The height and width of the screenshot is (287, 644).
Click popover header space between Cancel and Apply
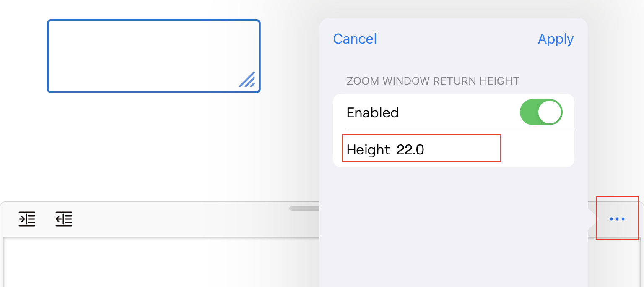click(x=457, y=39)
